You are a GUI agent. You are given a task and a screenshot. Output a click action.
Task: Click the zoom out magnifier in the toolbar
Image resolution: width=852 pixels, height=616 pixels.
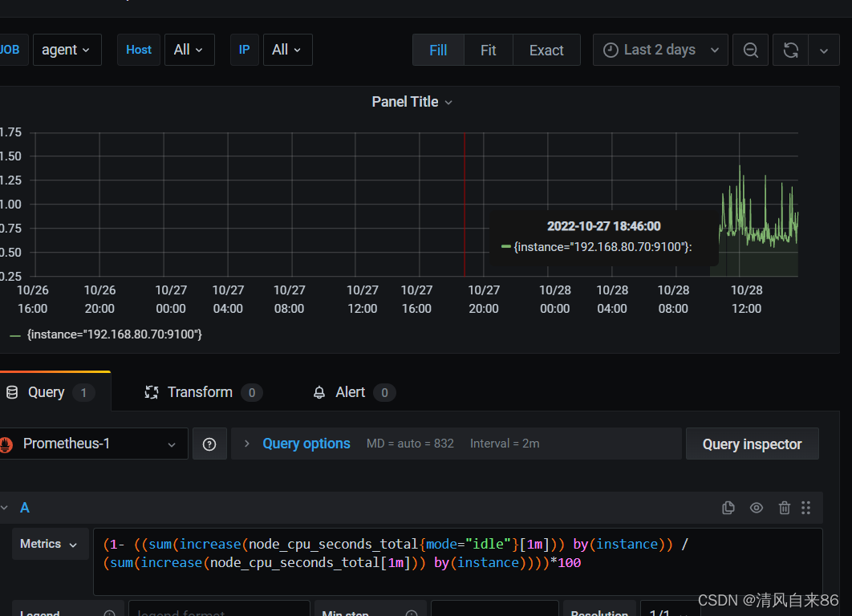[750, 50]
